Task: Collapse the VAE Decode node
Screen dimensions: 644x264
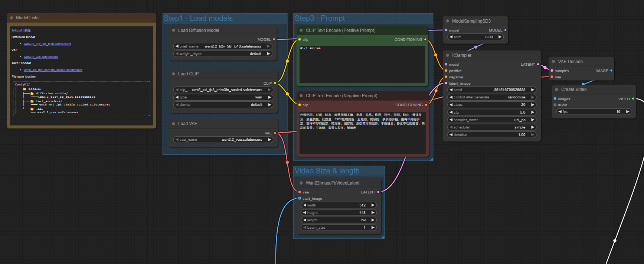Action: (553, 62)
